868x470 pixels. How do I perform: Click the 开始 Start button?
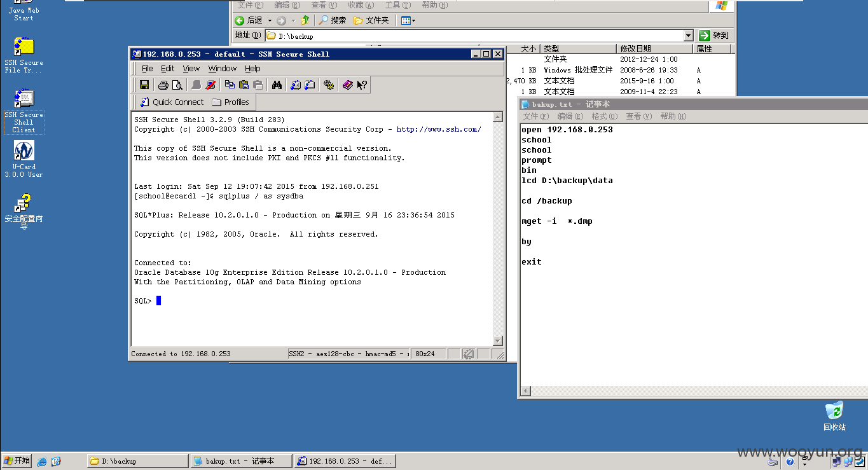click(17, 460)
